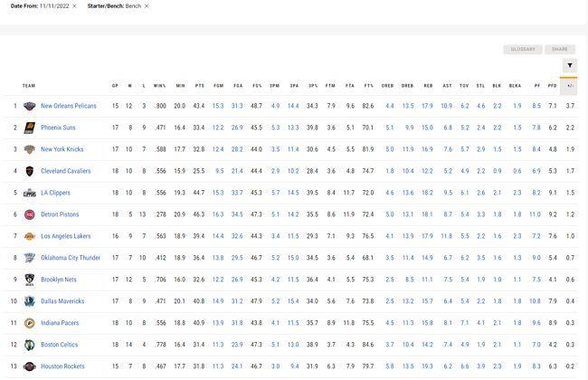This screenshot has width=588, height=380.
Task: Click Pistons PF value 11.0
Action: tap(536, 214)
